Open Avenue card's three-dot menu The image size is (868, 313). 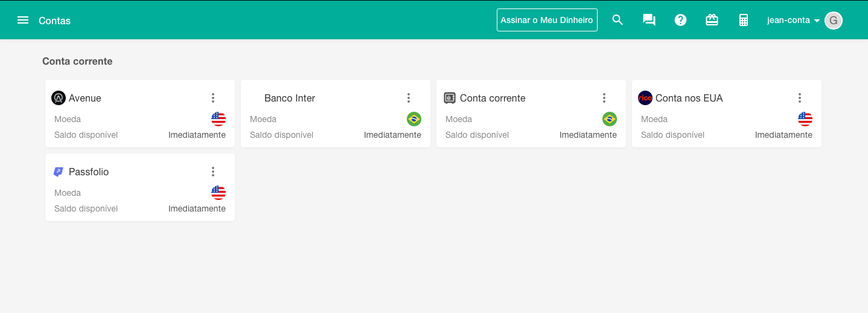click(x=213, y=98)
